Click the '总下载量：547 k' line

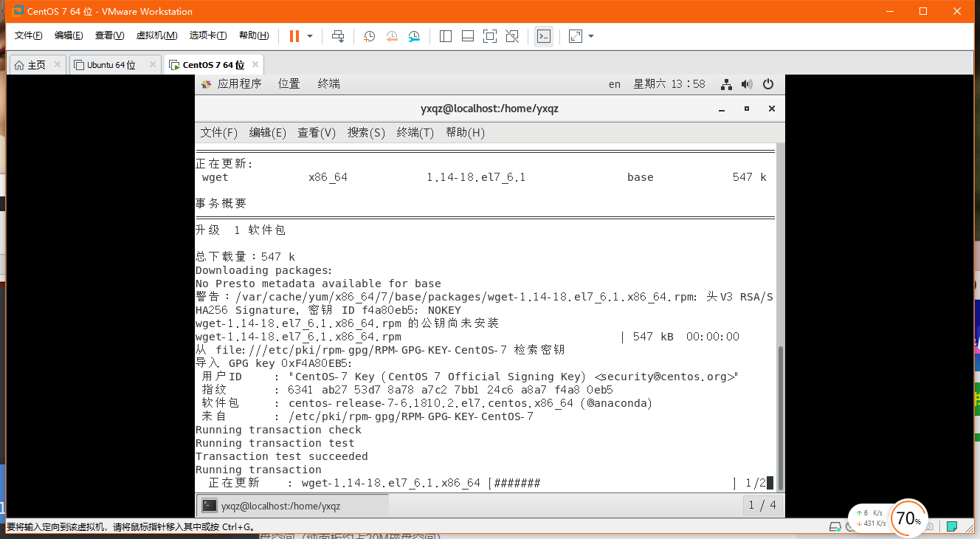(245, 256)
